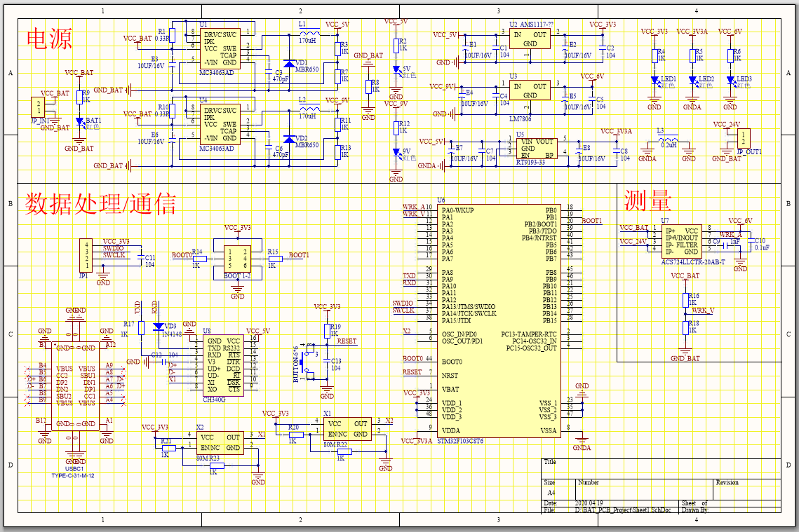Click the U3 LM7806 regulator symbol

click(530, 90)
